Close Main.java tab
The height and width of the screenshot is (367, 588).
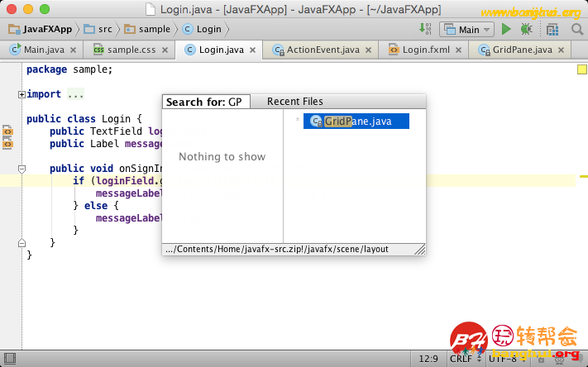click(73, 50)
